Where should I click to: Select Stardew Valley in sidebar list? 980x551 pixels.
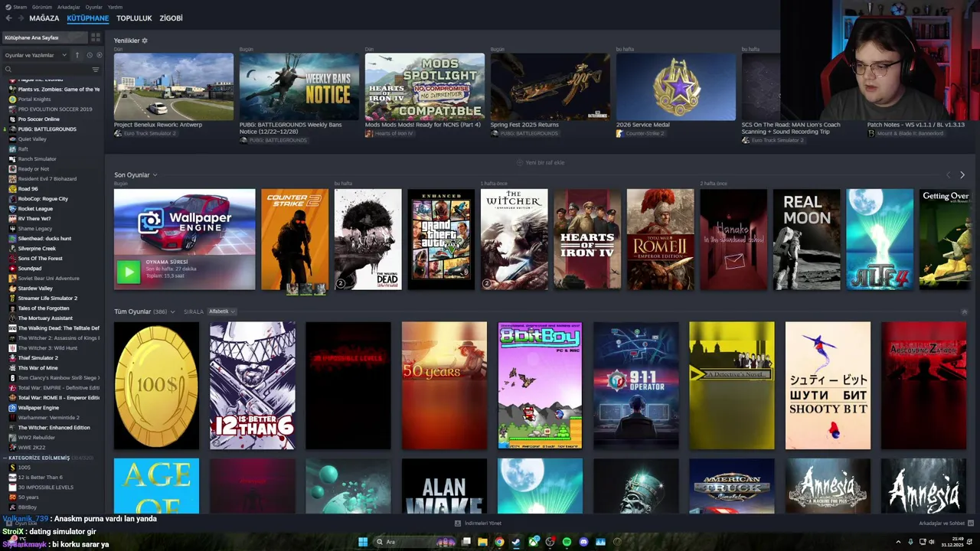tap(35, 289)
